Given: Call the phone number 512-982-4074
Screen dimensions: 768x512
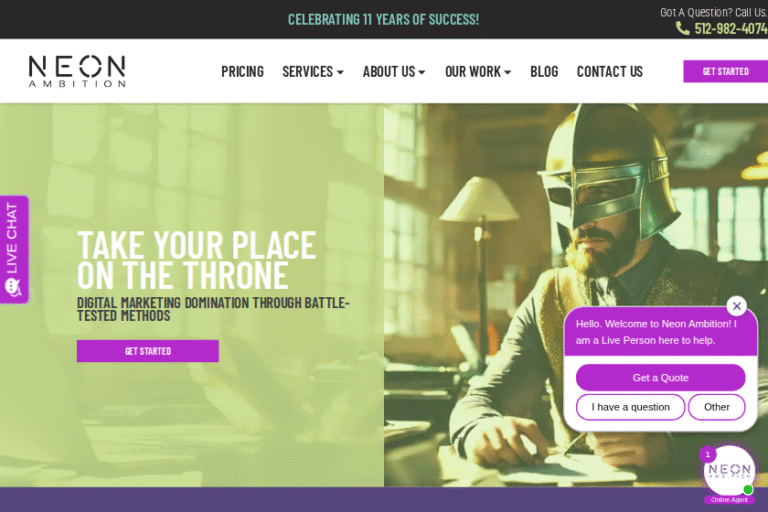Looking at the screenshot, I should pyautogui.click(x=731, y=28).
